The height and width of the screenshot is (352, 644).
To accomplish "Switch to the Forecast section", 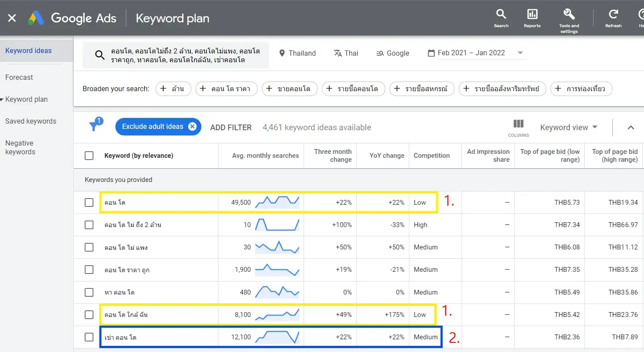I will point(19,77).
